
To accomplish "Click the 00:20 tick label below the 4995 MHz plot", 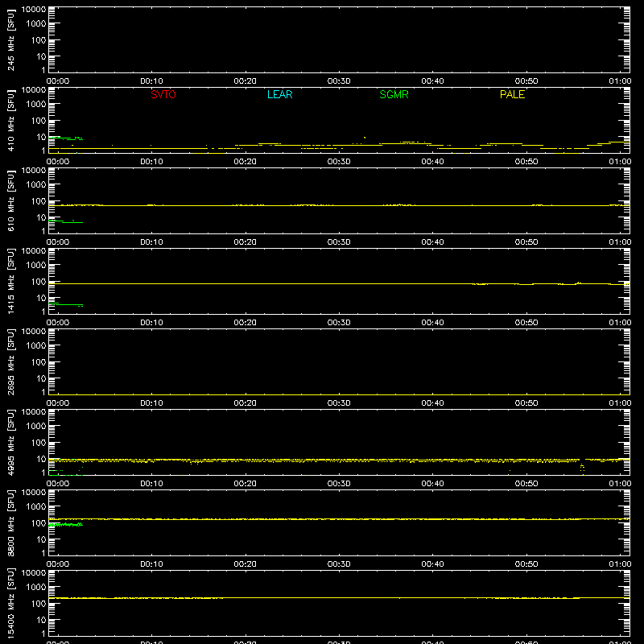I will [x=246, y=484].
